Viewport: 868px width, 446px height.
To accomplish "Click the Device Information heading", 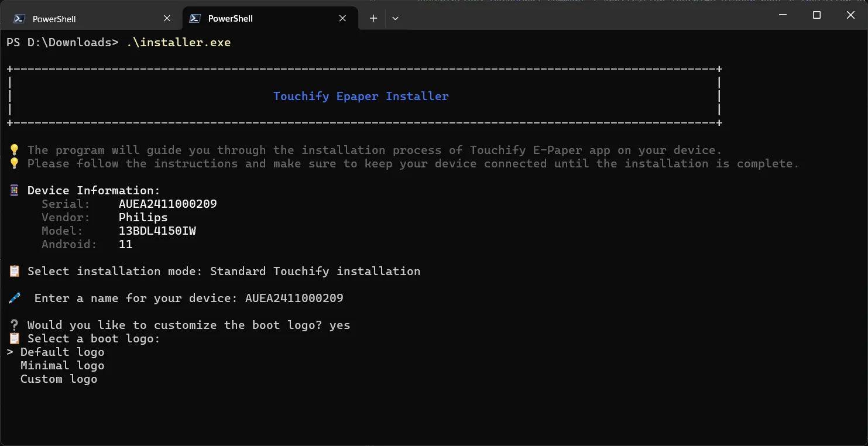I will [x=94, y=191].
